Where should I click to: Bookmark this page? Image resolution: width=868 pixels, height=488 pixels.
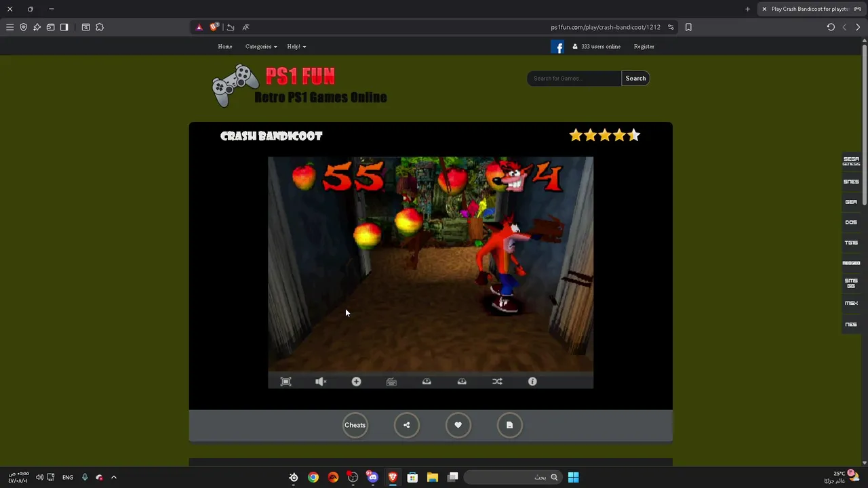point(688,27)
